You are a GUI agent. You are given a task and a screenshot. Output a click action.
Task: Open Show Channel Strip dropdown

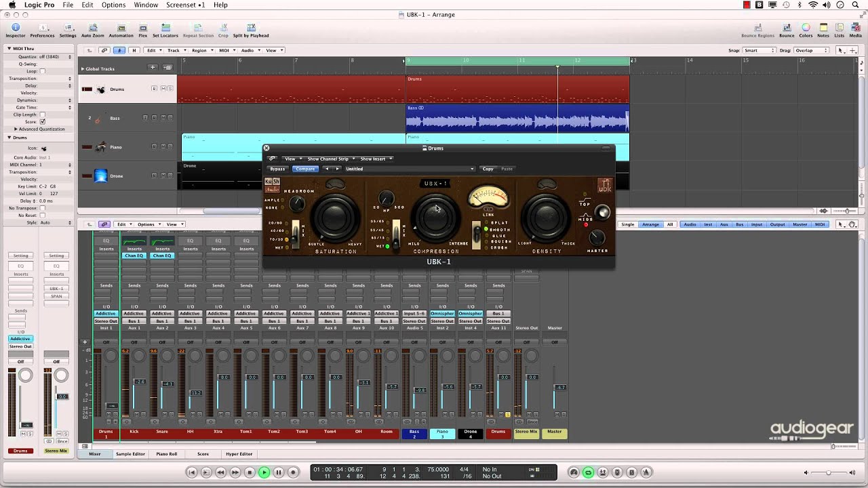(330, 159)
